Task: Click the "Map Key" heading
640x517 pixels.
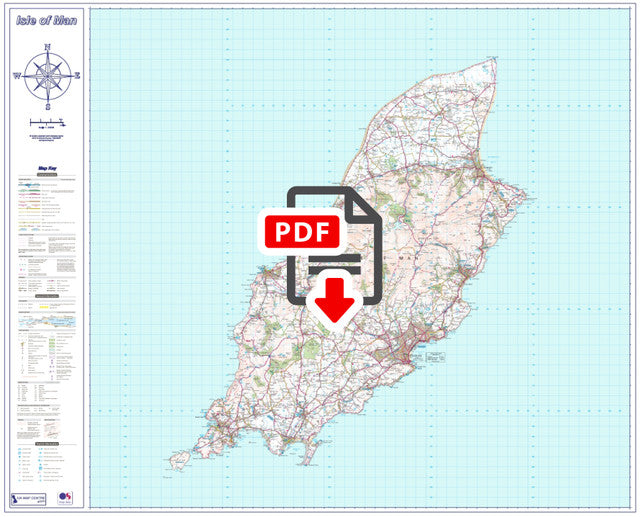Action: [x=47, y=169]
